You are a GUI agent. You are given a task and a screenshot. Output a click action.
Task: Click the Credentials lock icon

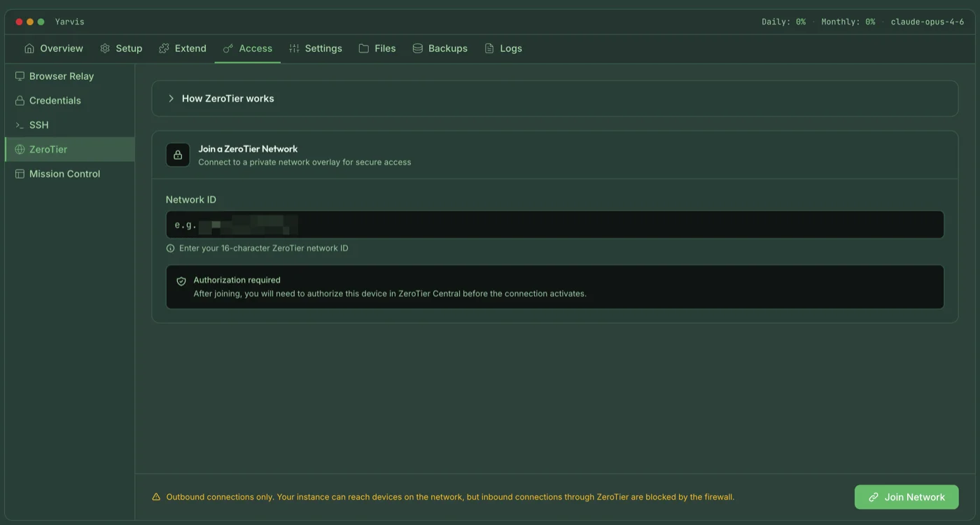pos(20,101)
